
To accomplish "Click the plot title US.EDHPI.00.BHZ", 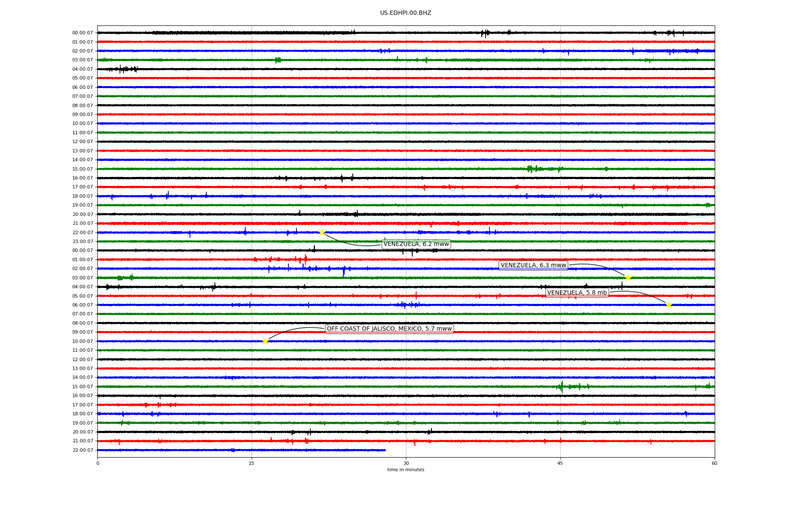I will click(x=406, y=13).
